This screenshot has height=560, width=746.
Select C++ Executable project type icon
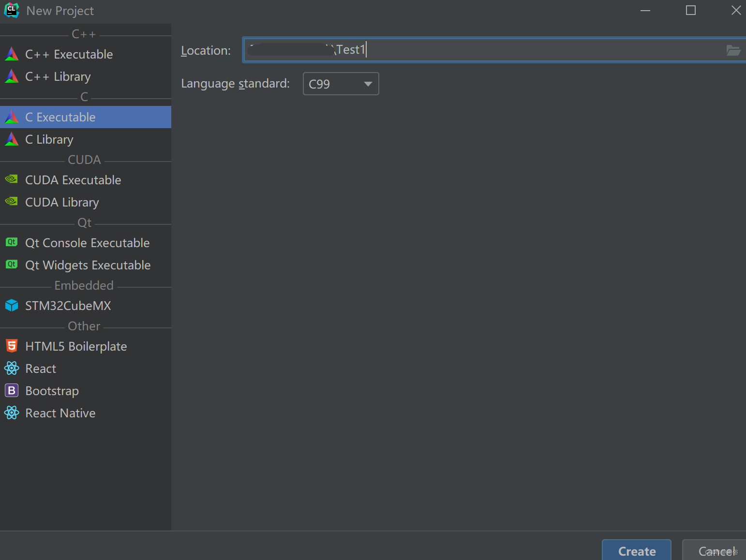click(12, 54)
